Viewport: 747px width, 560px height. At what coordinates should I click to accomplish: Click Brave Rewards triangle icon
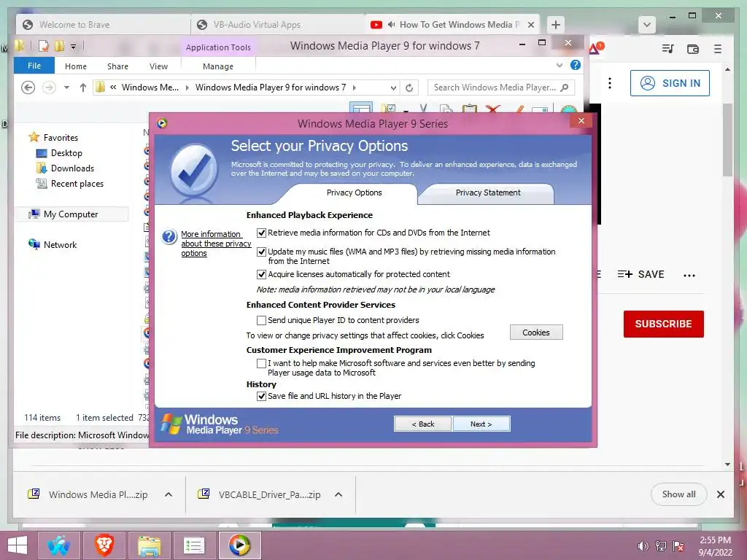pyautogui.click(x=595, y=49)
